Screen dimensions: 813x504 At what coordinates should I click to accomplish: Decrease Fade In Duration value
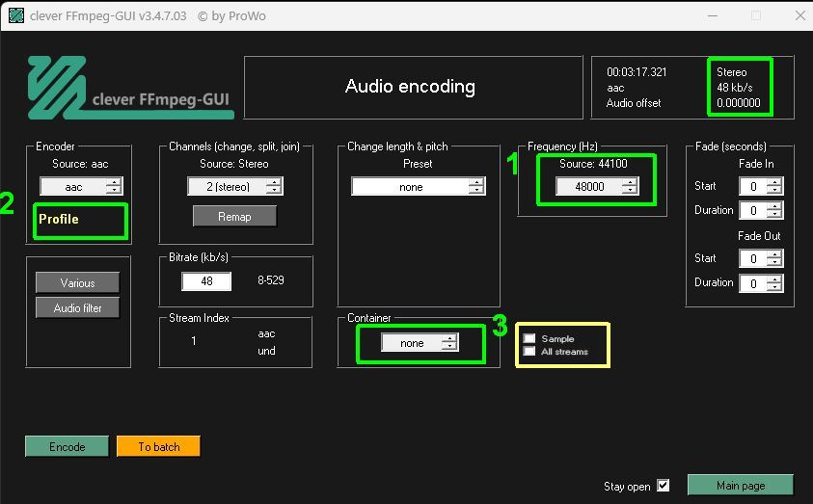pyautogui.click(x=774, y=215)
